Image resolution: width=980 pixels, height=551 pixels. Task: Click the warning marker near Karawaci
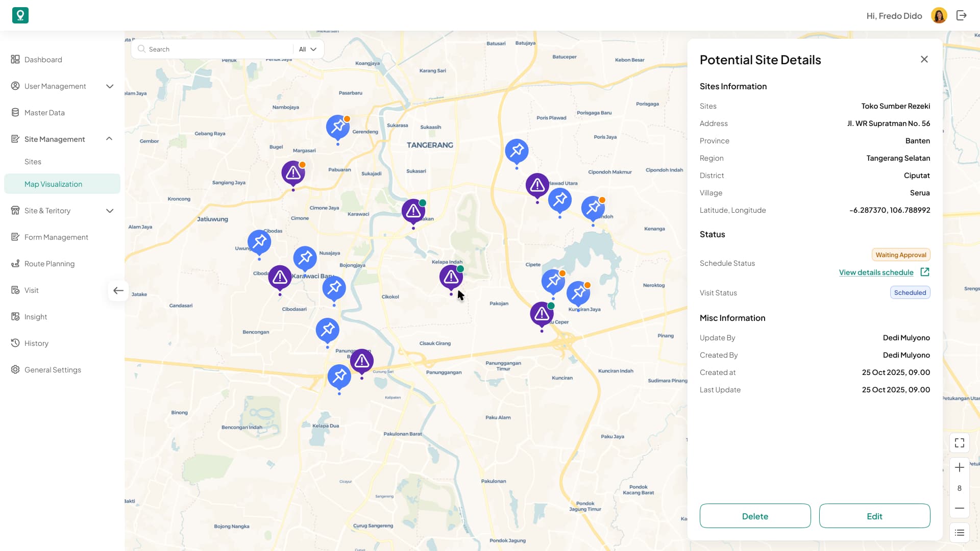[x=413, y=211]
